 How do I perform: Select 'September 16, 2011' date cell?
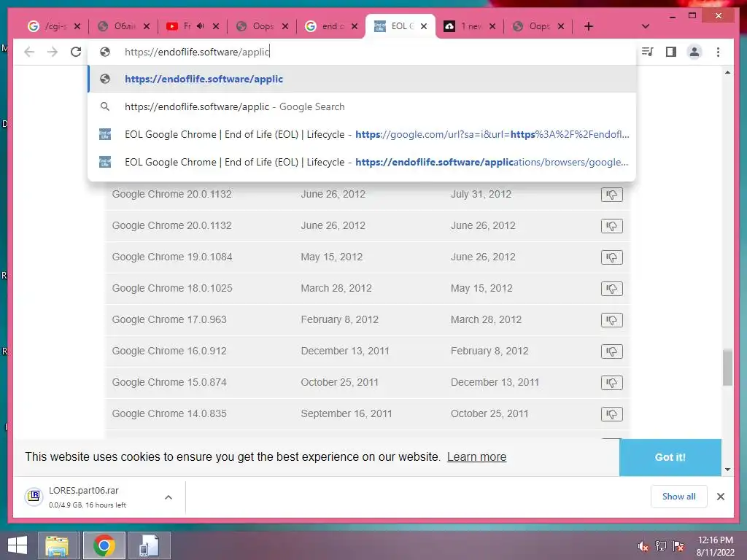click(x=347, y=414)
